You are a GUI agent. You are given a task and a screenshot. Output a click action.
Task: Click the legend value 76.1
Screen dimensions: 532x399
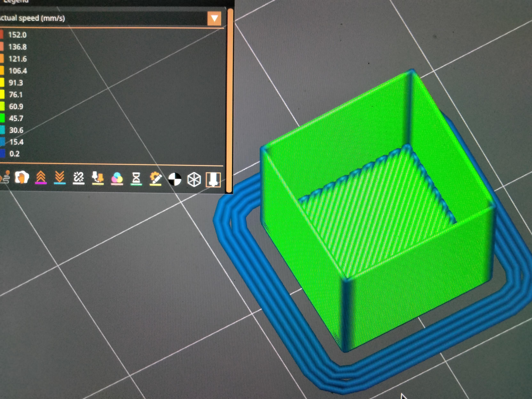pyautogui.click(x=16, y=95)
